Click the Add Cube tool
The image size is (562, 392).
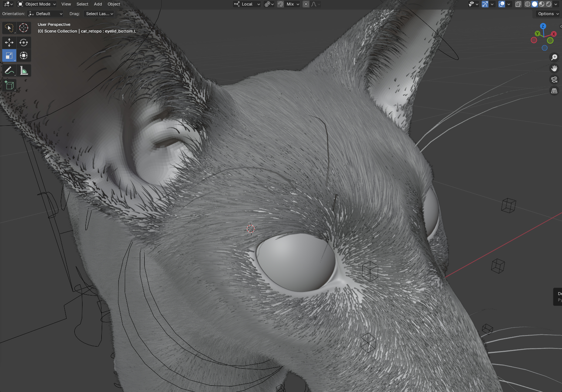pyautogui.click(x=9, y=85)
